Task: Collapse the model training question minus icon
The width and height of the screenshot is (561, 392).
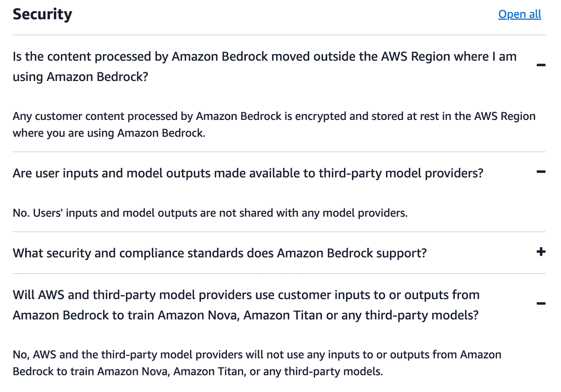Action: coord(541,304)
